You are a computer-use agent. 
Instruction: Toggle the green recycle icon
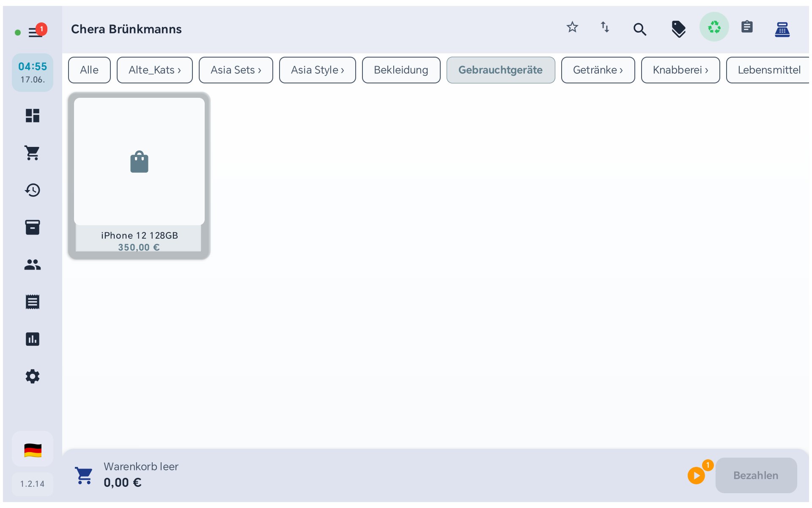coord(714,27)
